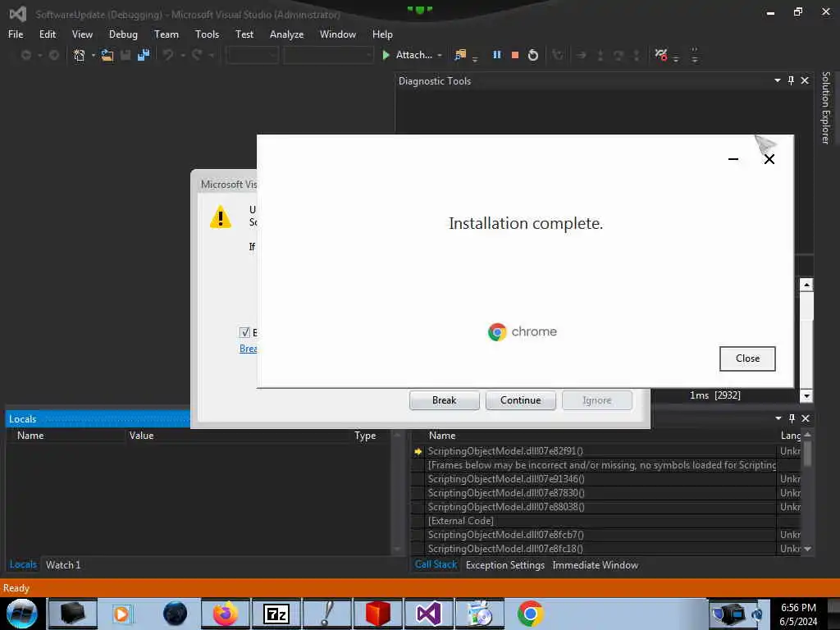This screenshot has width=840, height=630.
Task: Open the Test menu
Action: click(x=244, y=34)
